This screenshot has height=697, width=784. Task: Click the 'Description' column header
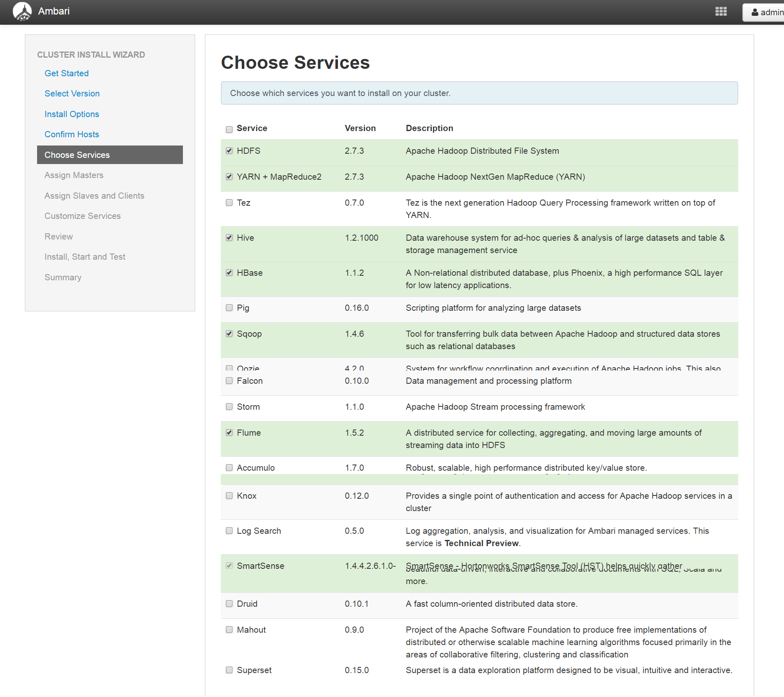(429, 128)
